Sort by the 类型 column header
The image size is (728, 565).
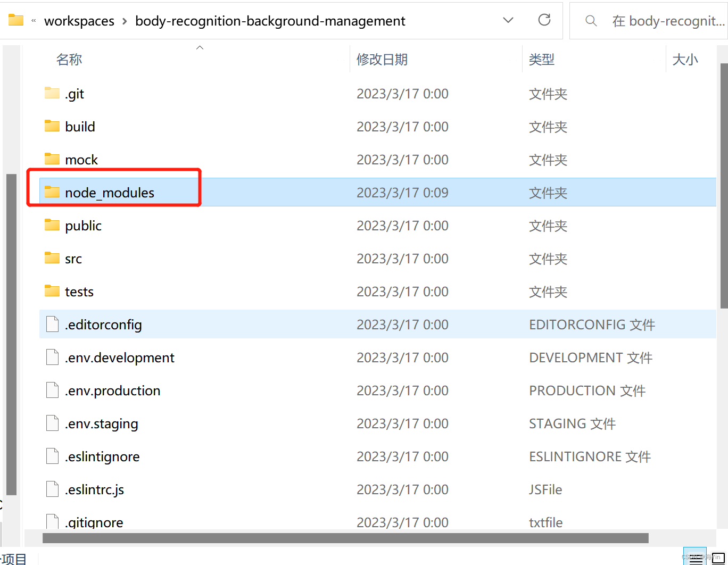coord(542,59)
